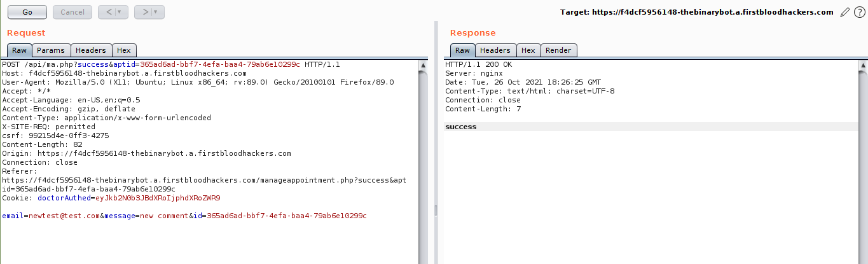Select the Request Raw tab
The width and height of the screenshot is (868, 264).
[19, 50]
